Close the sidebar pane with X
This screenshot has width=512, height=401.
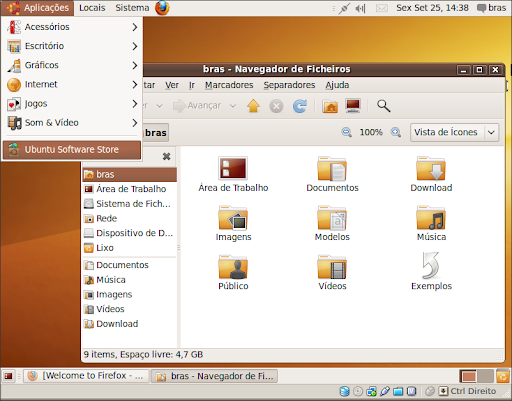coord(166,156)
